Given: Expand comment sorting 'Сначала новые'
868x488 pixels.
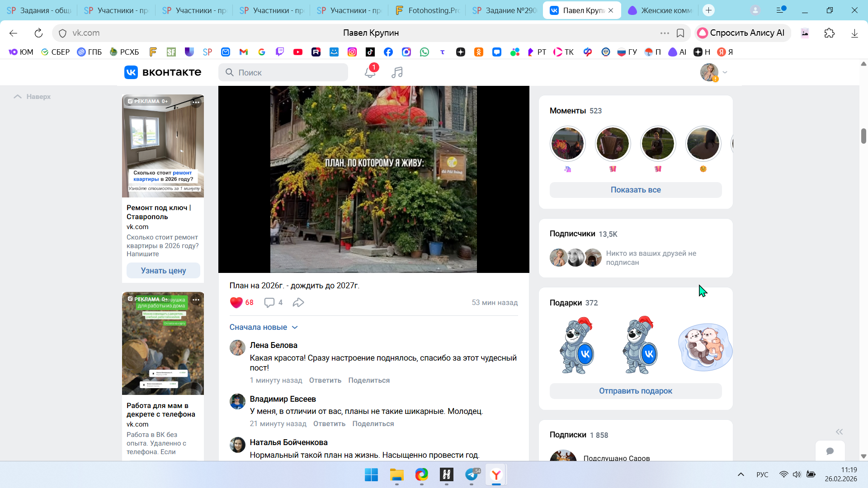Looking at the screenshot, I should coord(263,327).
